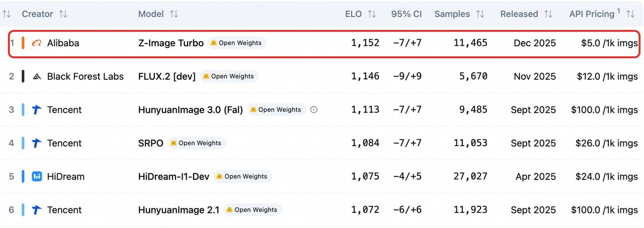Click the Black Forest Labs logo icon
644x228 pixels.
(37, 77)
